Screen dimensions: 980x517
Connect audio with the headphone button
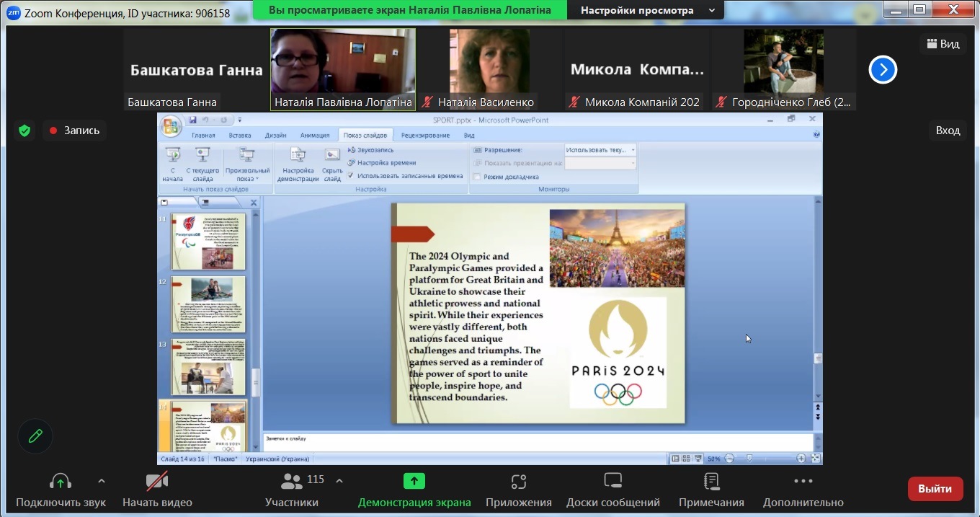pyautogui.click(x=61, y=481)
